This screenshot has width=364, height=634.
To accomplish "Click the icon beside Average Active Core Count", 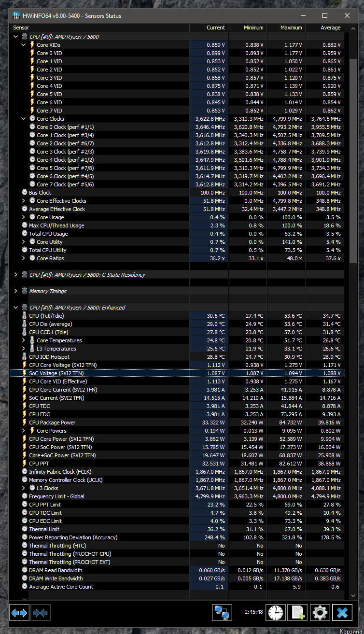I will [x=25, y=587].
